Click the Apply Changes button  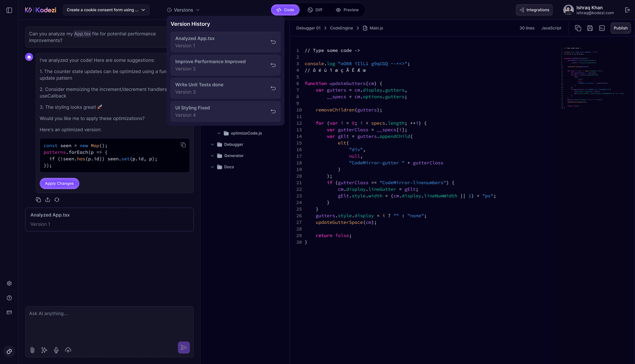59,183
